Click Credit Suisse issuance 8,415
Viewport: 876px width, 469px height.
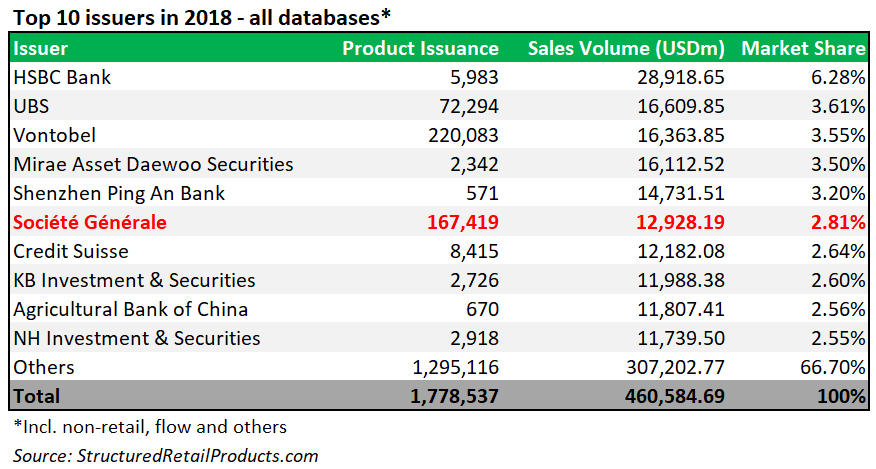474,252
